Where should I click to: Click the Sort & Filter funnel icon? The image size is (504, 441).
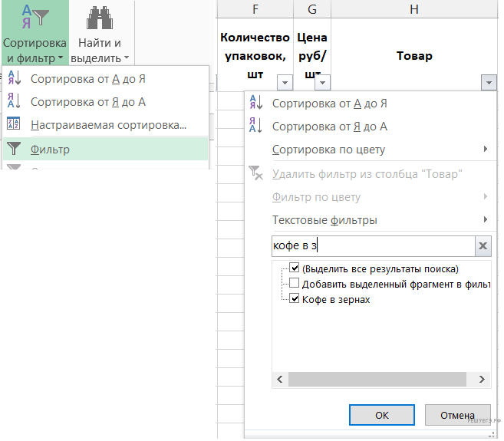[35, 18]
